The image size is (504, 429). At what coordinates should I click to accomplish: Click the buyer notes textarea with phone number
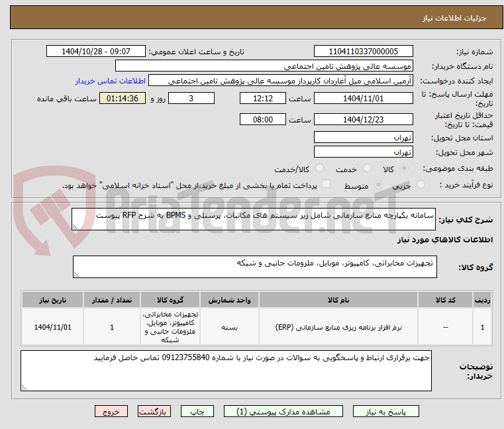(226, 371)
